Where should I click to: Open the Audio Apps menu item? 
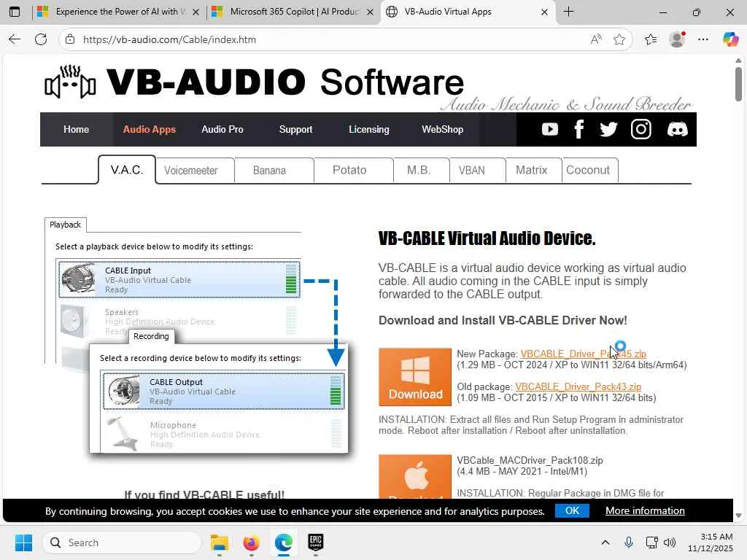(149, 129)
